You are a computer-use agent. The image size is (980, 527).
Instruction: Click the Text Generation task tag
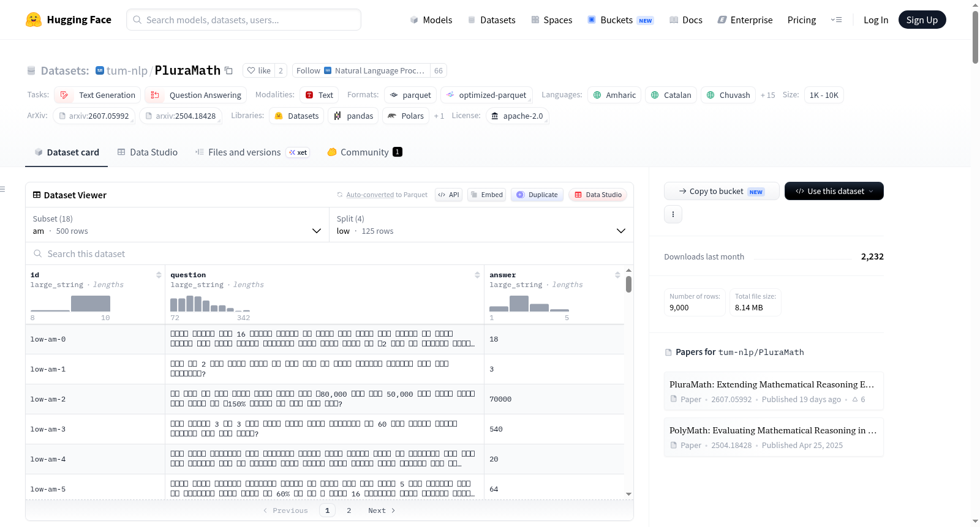click(x=98, y=95)
